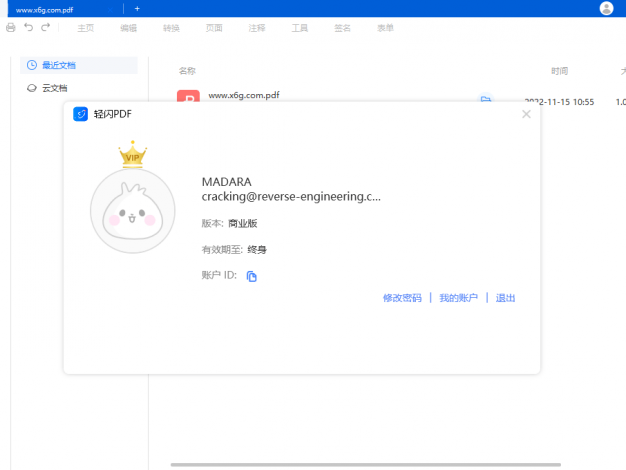Click the VIP crown badge
This screenshot has height=470, width=626.
tap(133, 154)
